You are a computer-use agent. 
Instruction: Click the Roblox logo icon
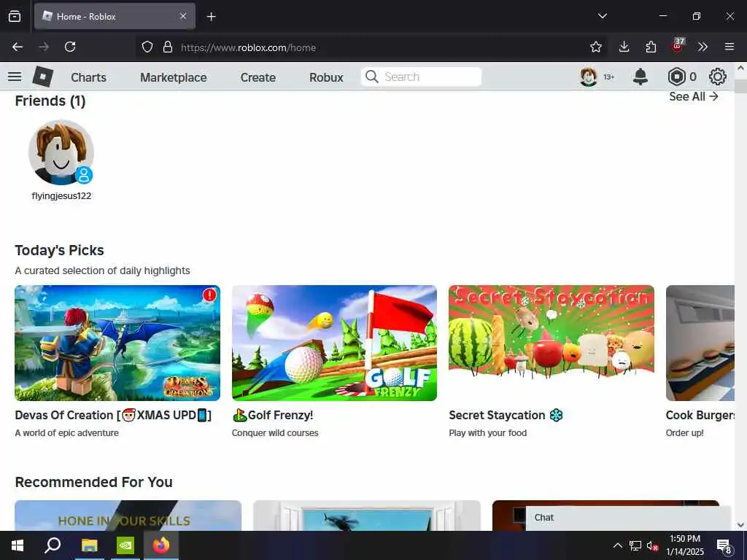43,77
